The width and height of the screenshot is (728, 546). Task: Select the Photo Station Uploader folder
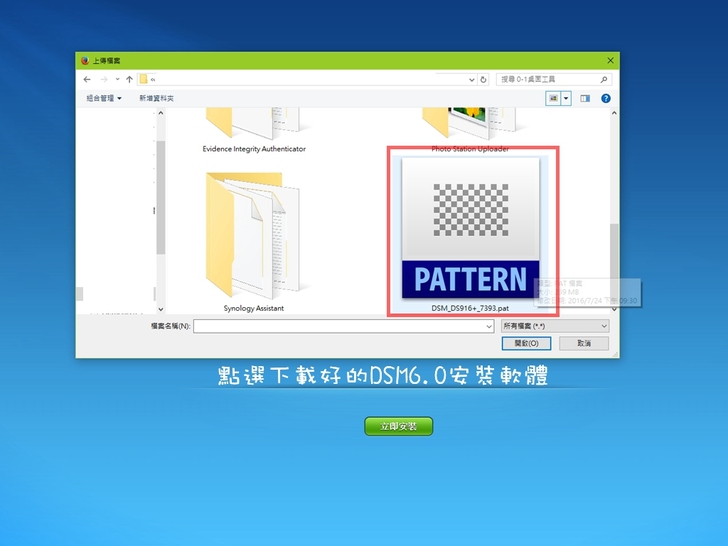coord(470,130)
